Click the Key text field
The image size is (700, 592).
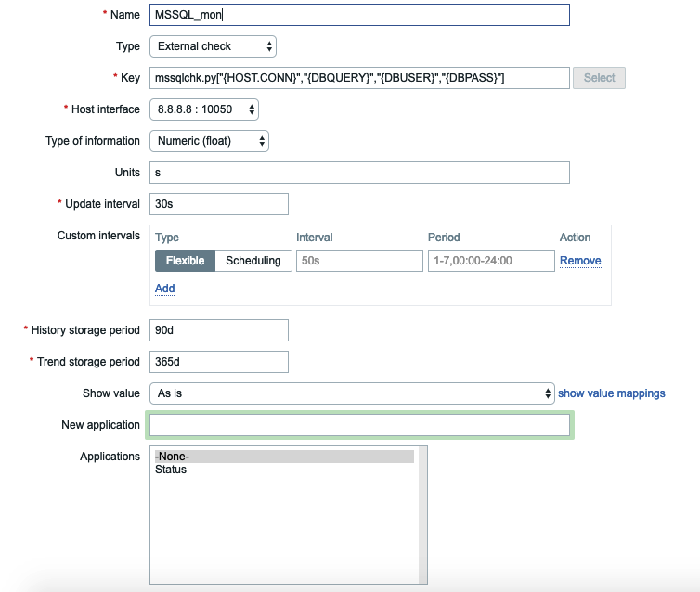coord(358,78)
